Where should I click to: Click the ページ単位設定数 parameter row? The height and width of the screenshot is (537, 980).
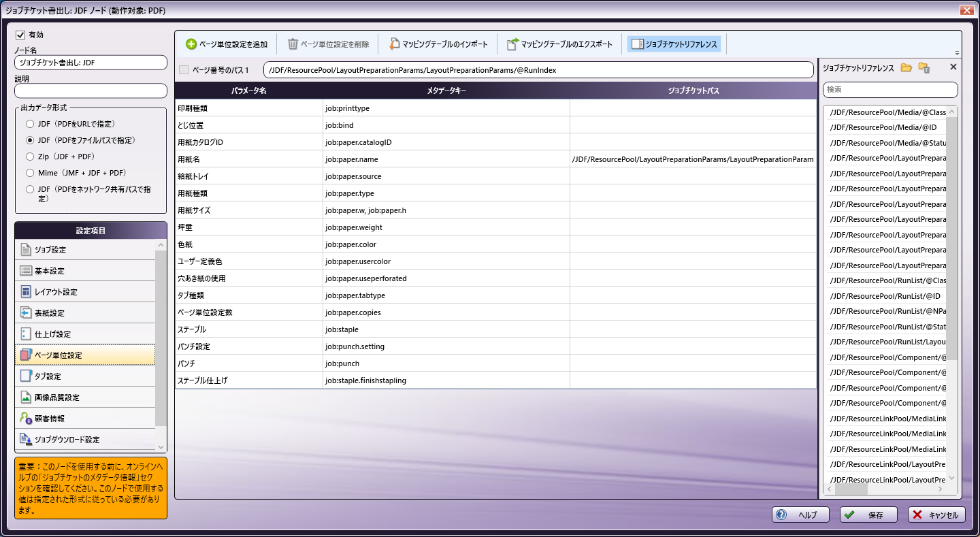coord(495,312)
